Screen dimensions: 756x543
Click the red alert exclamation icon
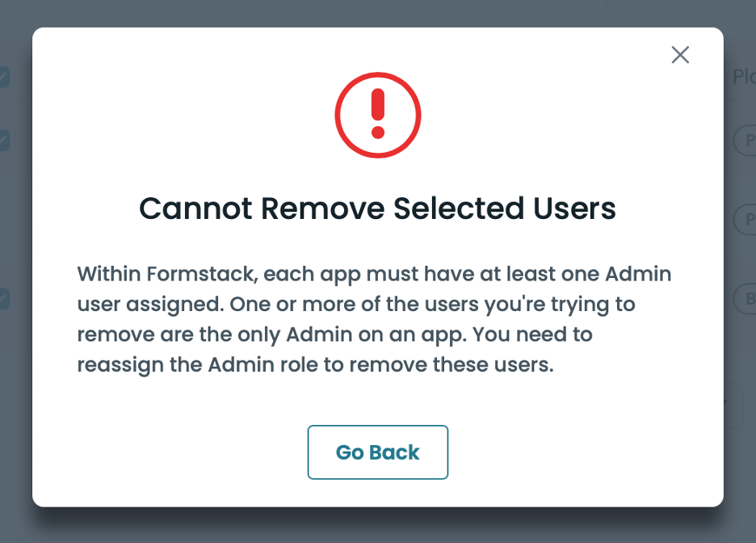pyautogui.click(x=378, y=115)
